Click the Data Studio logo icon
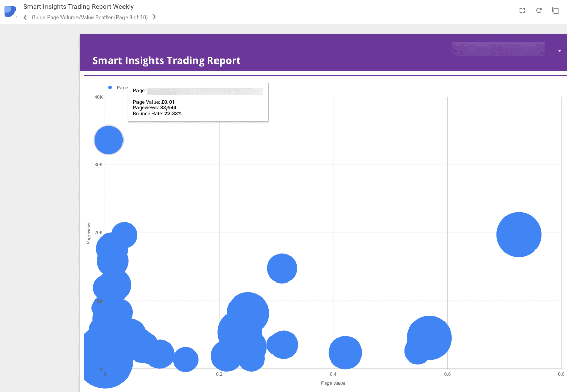Viewport: 567px width, 392px height. coord(10,11)
